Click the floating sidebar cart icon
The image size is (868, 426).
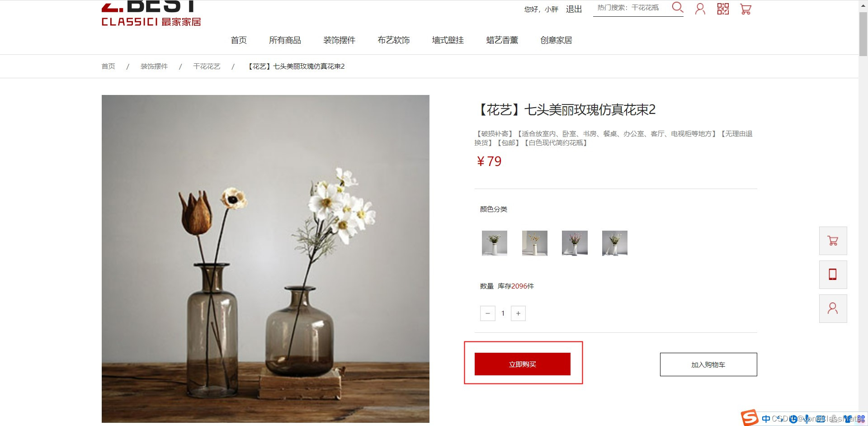pos(833,241)
